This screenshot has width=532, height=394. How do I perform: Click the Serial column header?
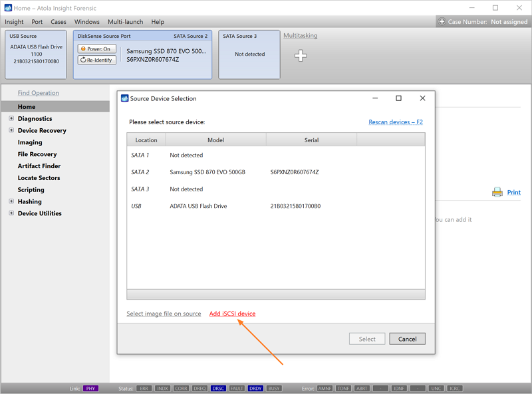click(311, 140)
